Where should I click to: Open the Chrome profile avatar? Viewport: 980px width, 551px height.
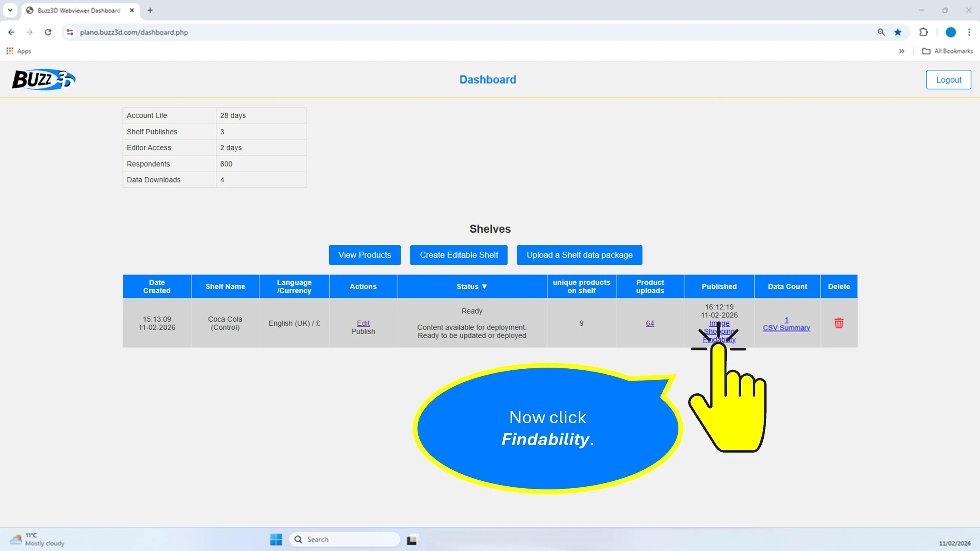pos(950,32)
